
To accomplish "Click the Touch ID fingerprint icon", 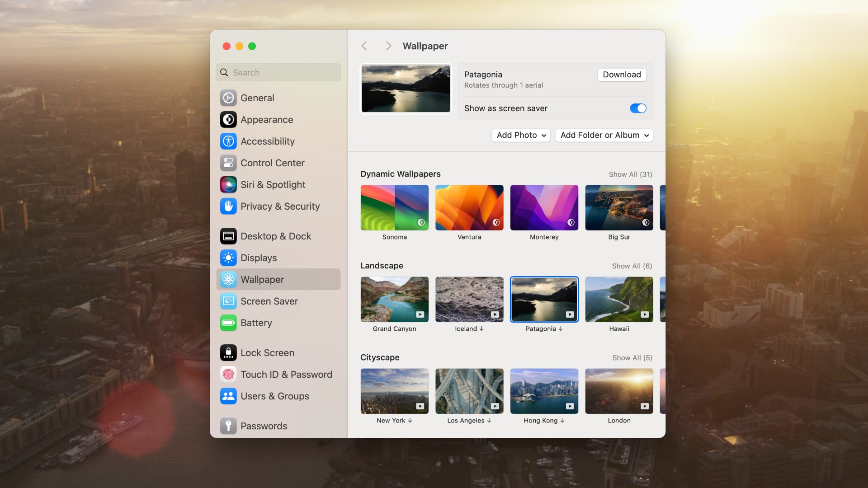I will tap(228, 375).
